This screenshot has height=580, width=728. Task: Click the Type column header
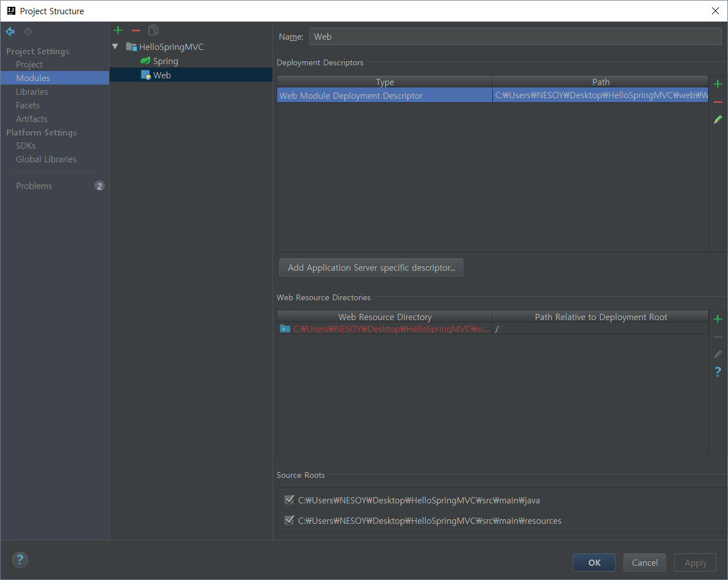[385, 82]
